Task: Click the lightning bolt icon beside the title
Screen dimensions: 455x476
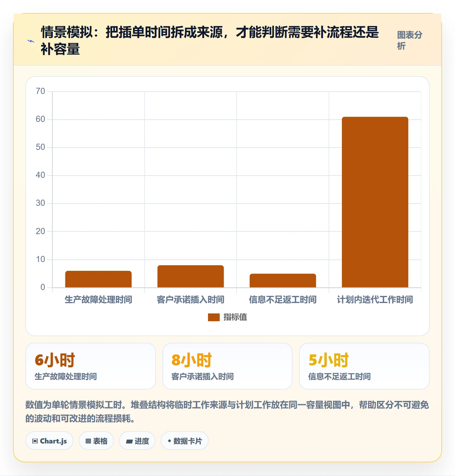Action: [x=31, y=41]
